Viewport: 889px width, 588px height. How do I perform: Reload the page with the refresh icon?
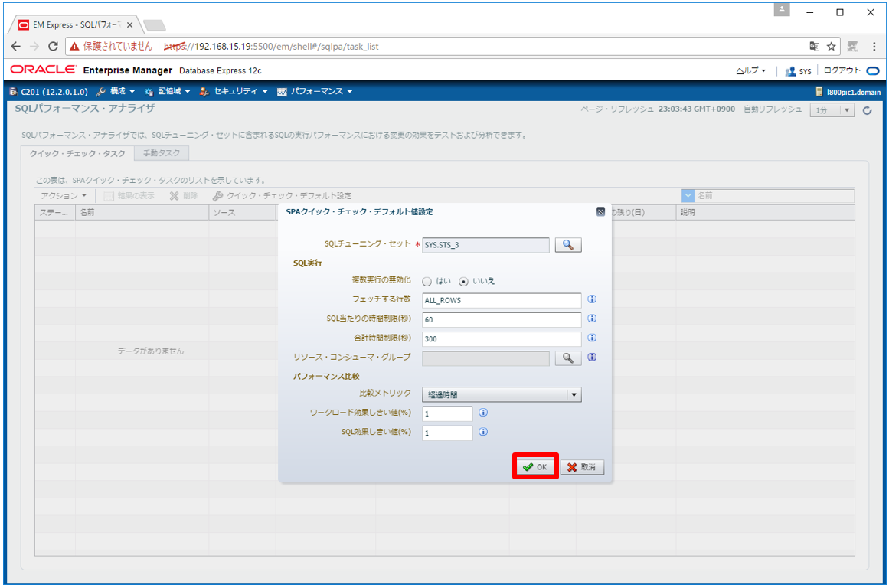[53, 47]
